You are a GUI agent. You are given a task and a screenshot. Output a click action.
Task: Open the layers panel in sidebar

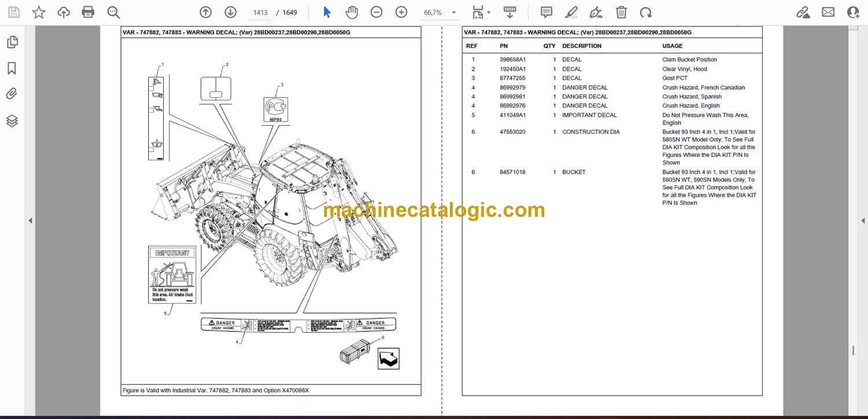pyautogui.click(x=12, y=121)
